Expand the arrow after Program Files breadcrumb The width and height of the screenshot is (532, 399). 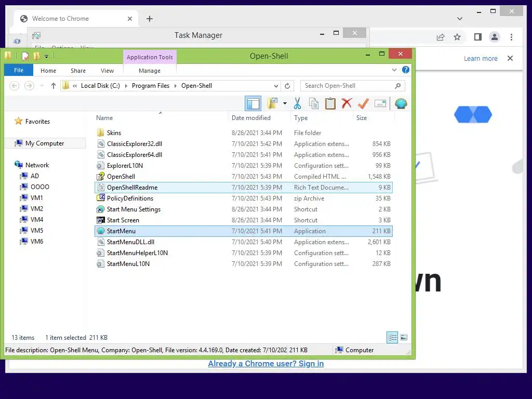coord(176,86)
